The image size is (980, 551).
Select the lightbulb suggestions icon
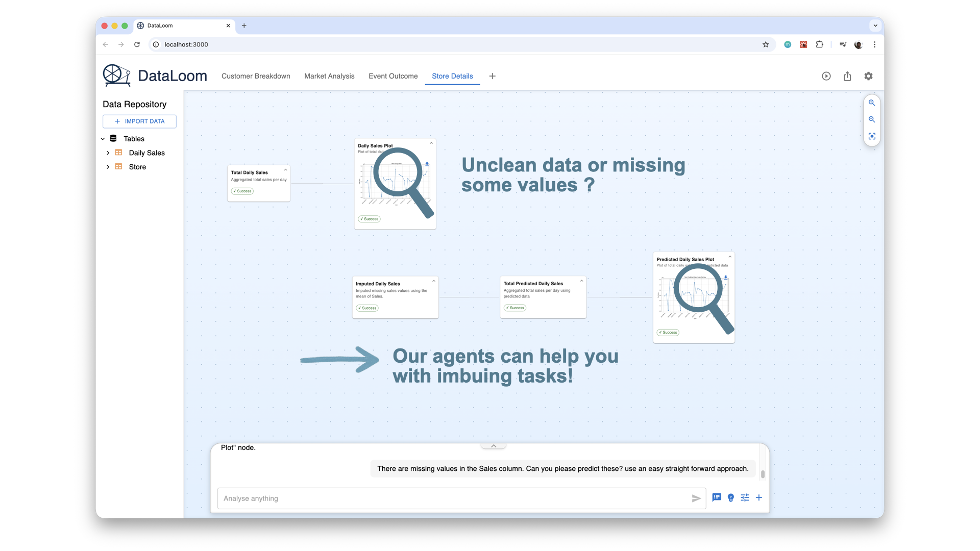click(x=730, y=498)
